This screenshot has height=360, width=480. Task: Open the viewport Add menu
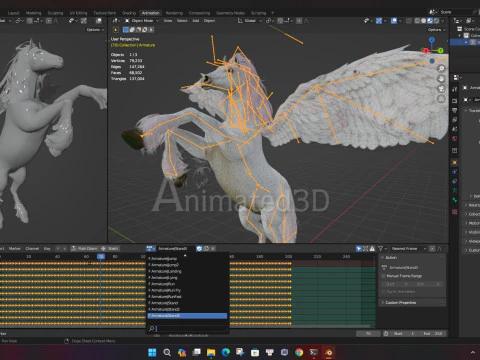click(196, 21)
